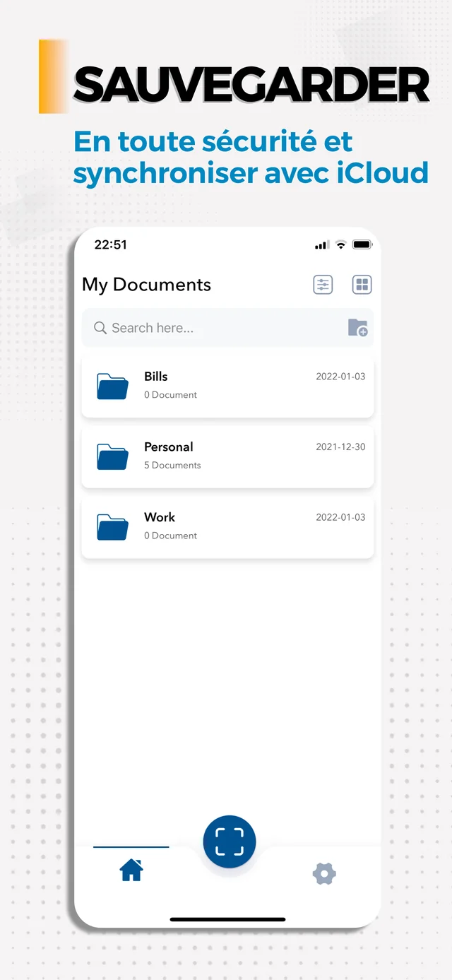
Task: Tap 0 Document under Work
Action: [170, 536]
